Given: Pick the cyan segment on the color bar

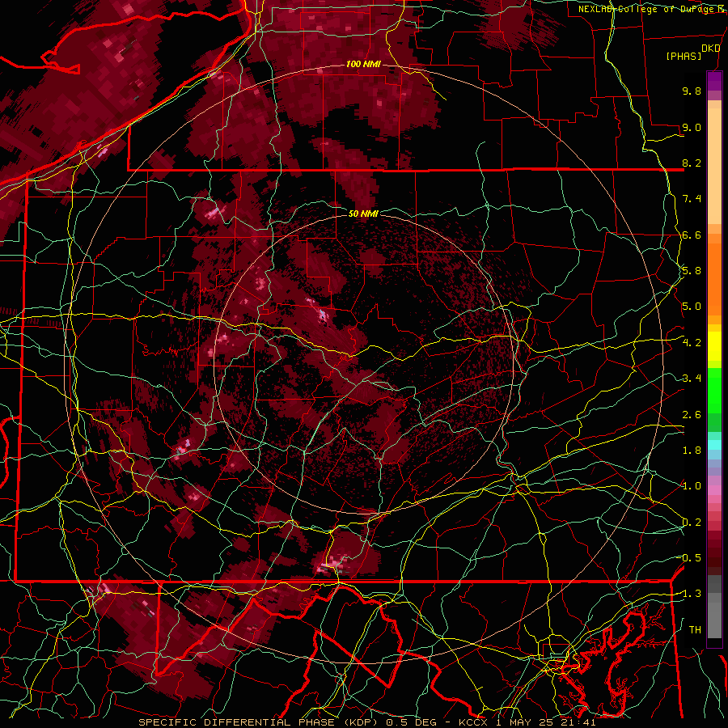Looking at the screenshot, I should [714, 445].
